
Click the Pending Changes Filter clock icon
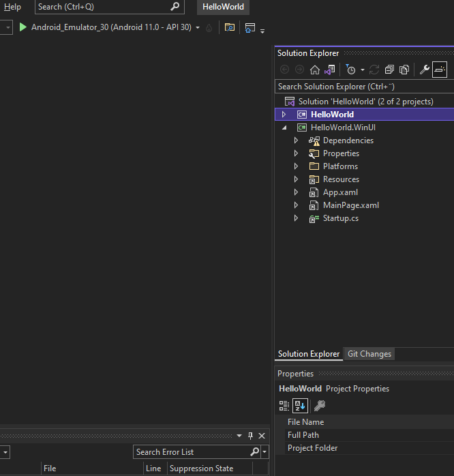point(350,70)
